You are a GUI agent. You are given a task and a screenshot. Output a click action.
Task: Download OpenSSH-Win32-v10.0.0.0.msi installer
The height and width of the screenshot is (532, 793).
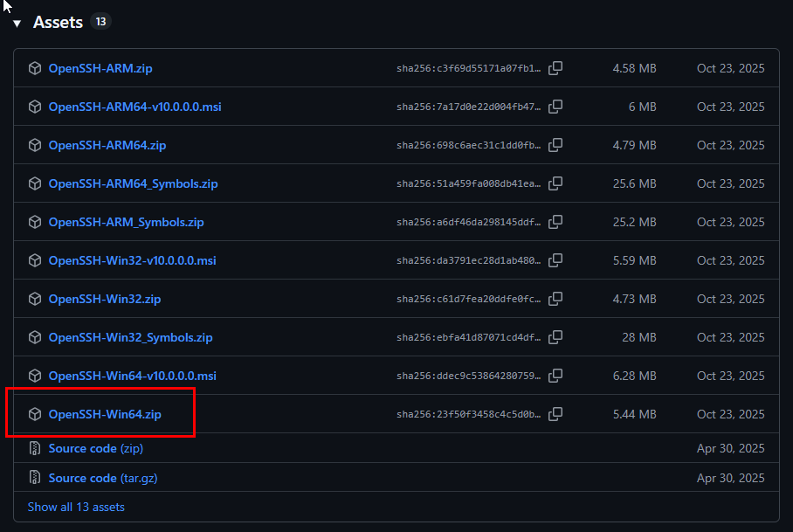point(132,260)
